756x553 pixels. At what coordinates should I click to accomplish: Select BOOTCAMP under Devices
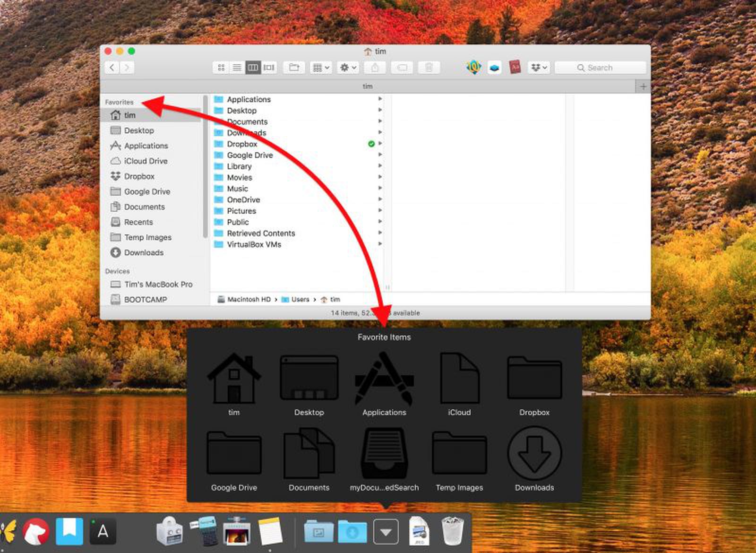click(x=145, y=299)
